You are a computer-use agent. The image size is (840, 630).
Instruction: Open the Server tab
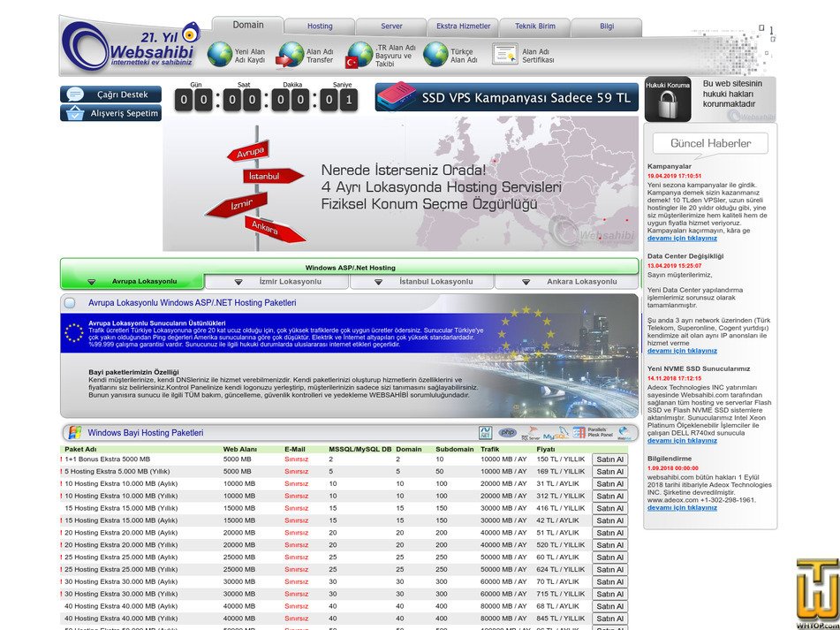[391, 27]
